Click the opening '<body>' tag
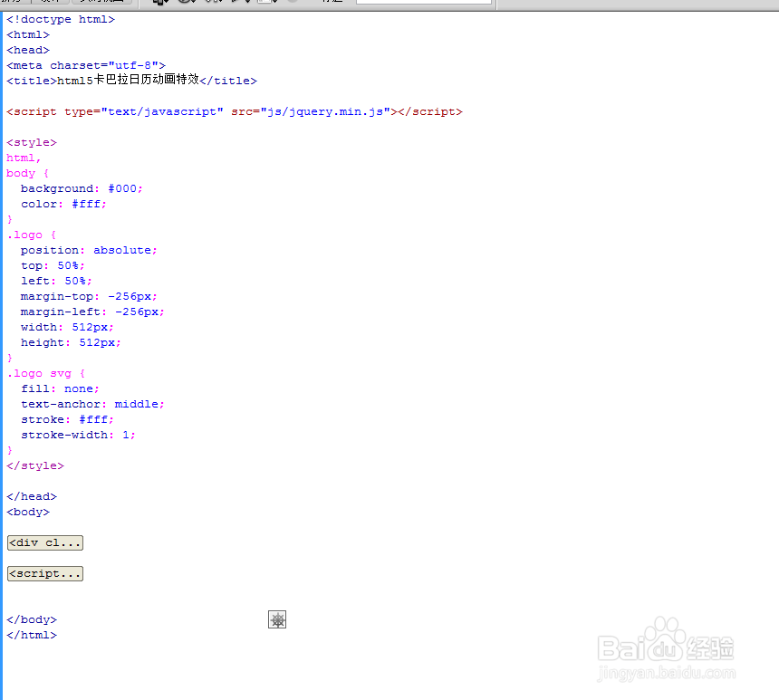Image resolution: width=779 pixels, height=700 pixels. tap(28, 513)
